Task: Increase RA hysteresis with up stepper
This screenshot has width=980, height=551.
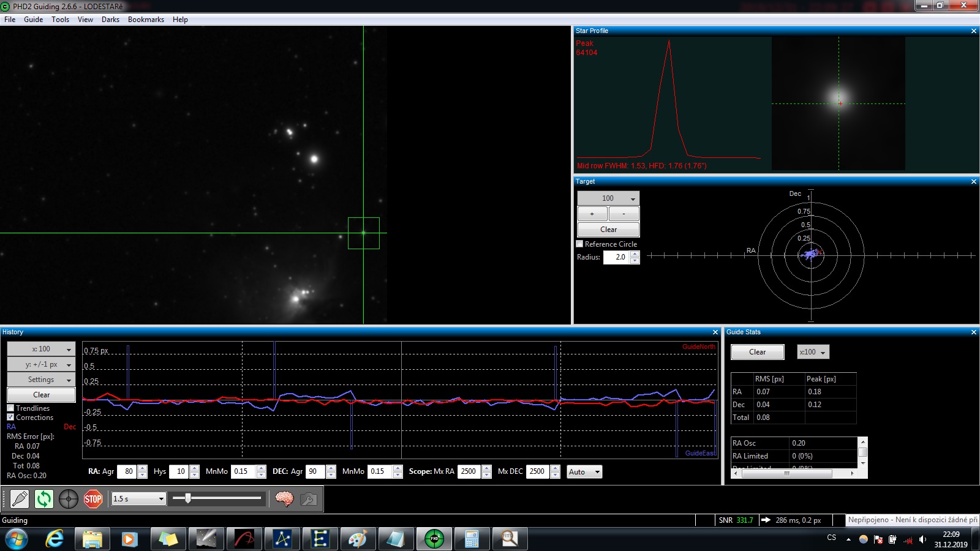Action: [x=195, y=468]
